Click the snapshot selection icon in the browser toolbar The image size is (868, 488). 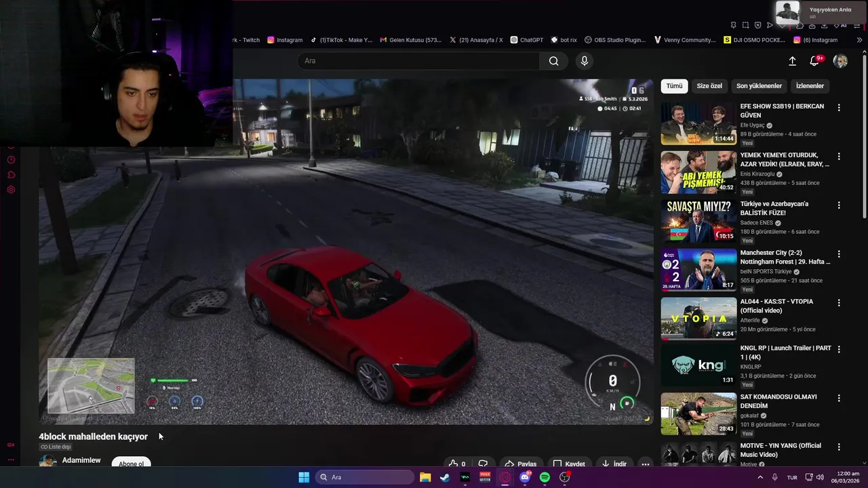pyautogui.click(x=745, y=25)
